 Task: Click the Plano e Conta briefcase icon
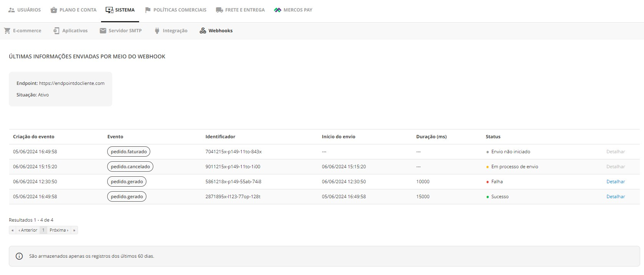pos(54,10)
